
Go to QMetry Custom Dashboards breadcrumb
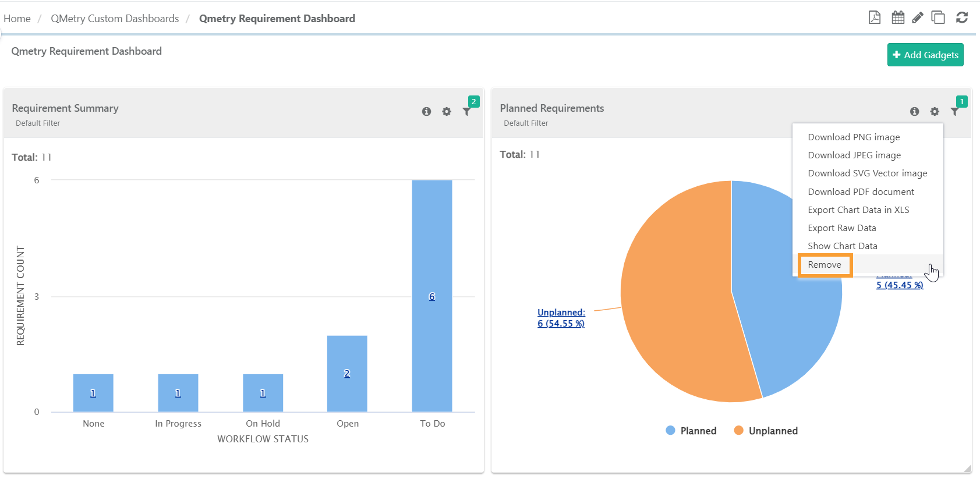pos(115,19)
